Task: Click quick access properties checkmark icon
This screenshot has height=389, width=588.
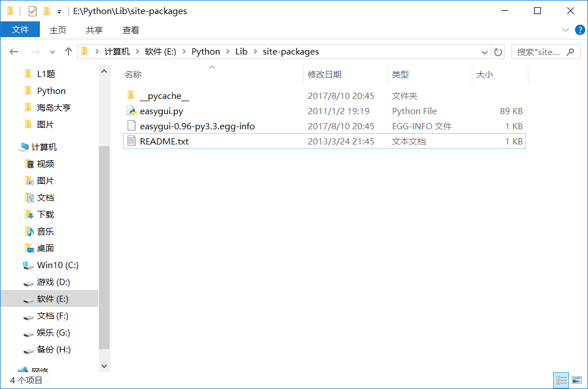Action: [32, 11]
